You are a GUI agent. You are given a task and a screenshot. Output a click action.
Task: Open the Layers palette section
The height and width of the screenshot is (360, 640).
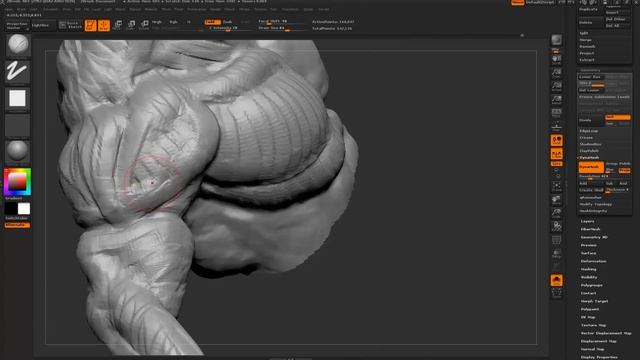[588, 221]
